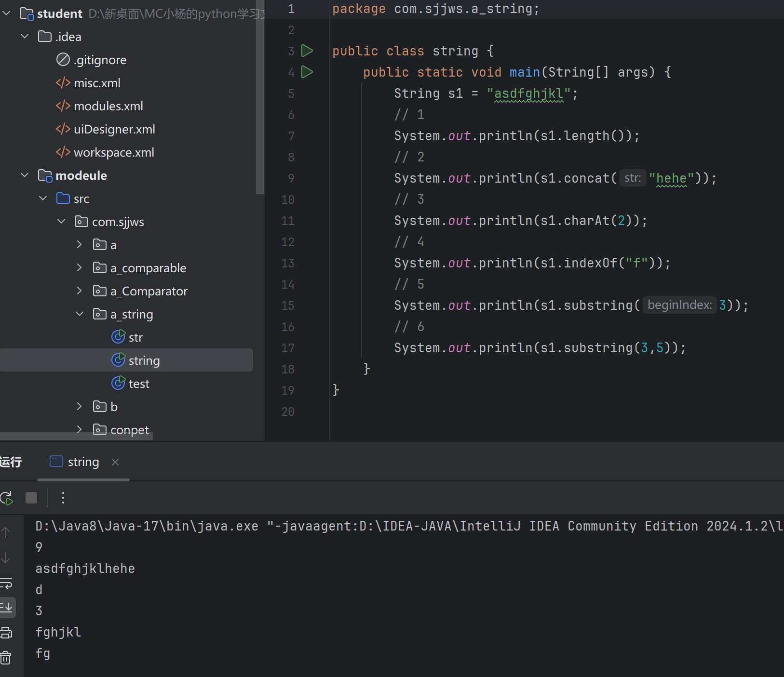Viewport: 784px width, 677px height.
Task: Click the project tree horizontal scrollbar
Action: 76,436
